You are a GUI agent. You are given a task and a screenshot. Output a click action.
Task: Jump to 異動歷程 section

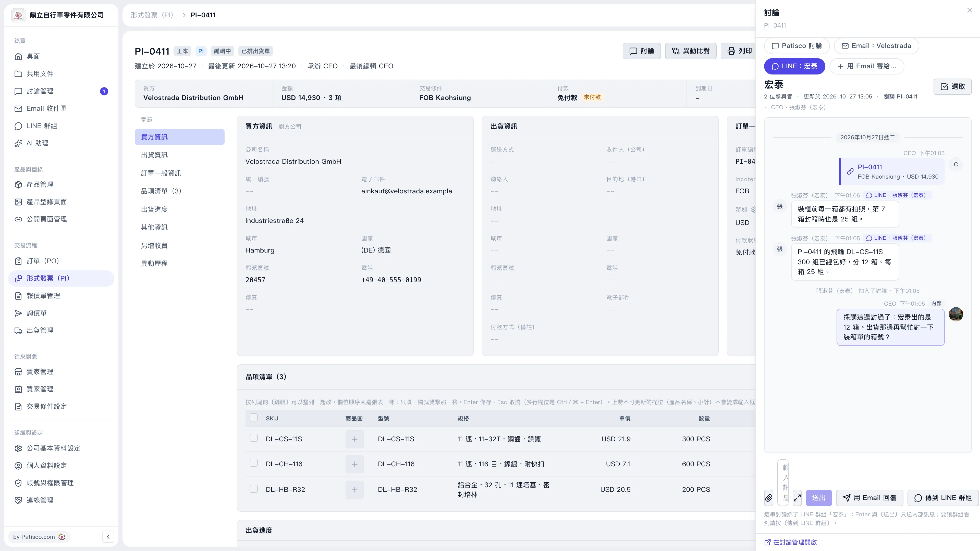[x=180, y=264]
